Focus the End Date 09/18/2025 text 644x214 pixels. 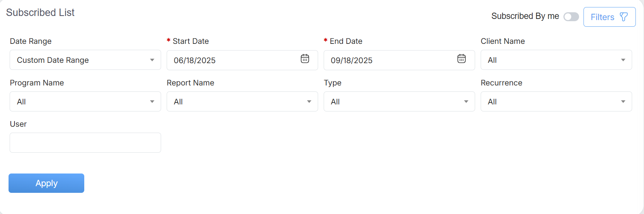pos(352,61)
